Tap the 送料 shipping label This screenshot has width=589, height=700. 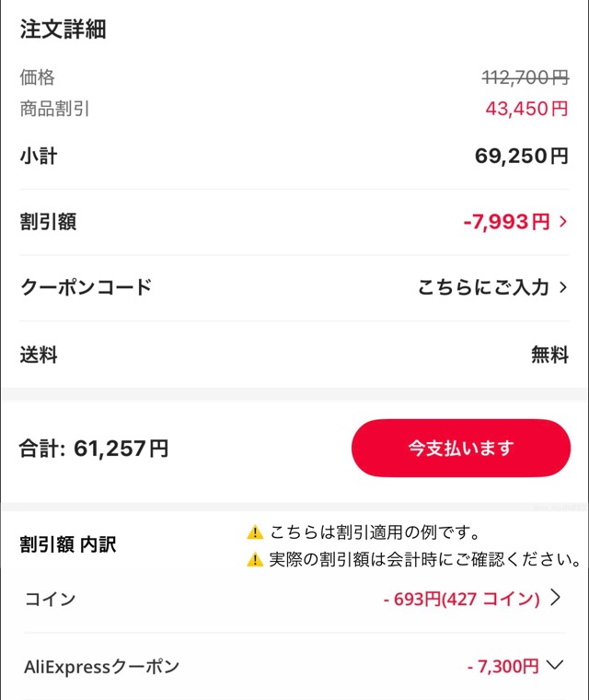coord(39,354)
